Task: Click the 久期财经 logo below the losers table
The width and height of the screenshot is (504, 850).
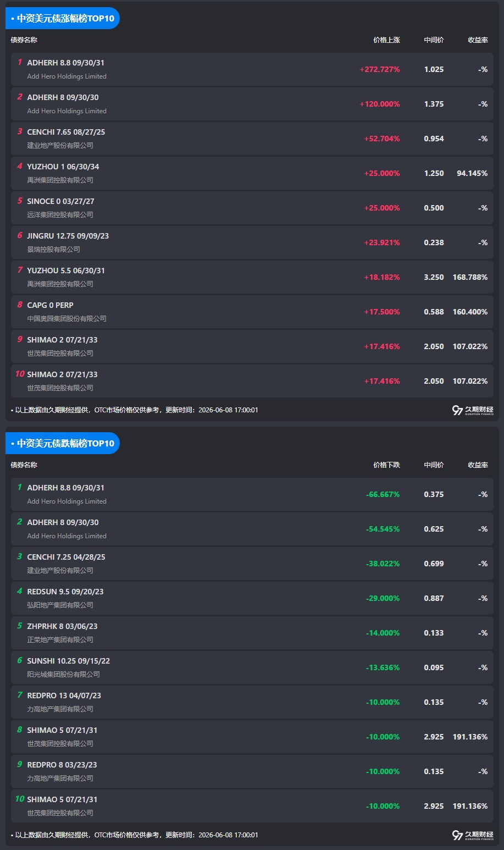Action: (473, 835)
